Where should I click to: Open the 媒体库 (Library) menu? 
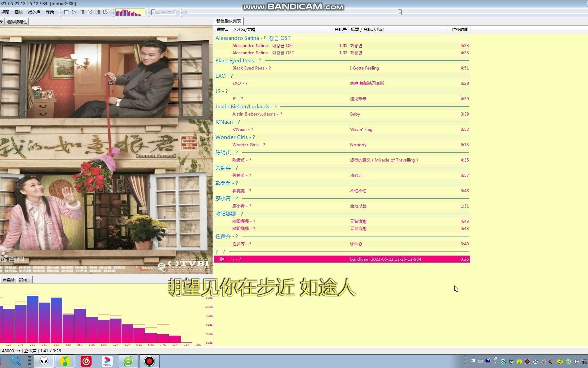34,12
